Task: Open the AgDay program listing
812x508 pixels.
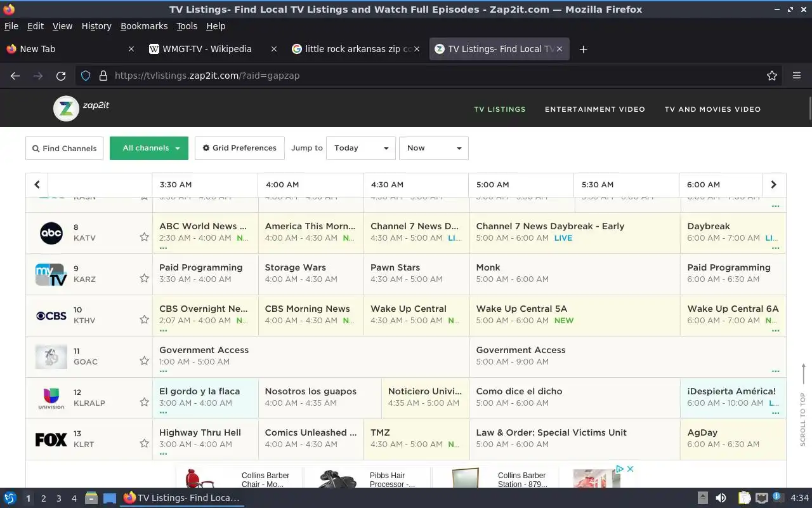Action: click(733, 439)
